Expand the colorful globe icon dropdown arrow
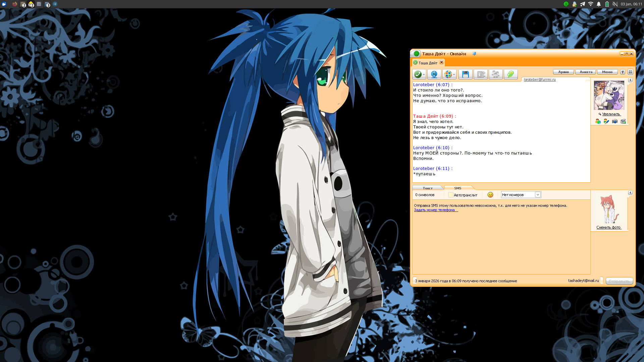This screenshot has width=644, height=362. (x=454, y=75)
